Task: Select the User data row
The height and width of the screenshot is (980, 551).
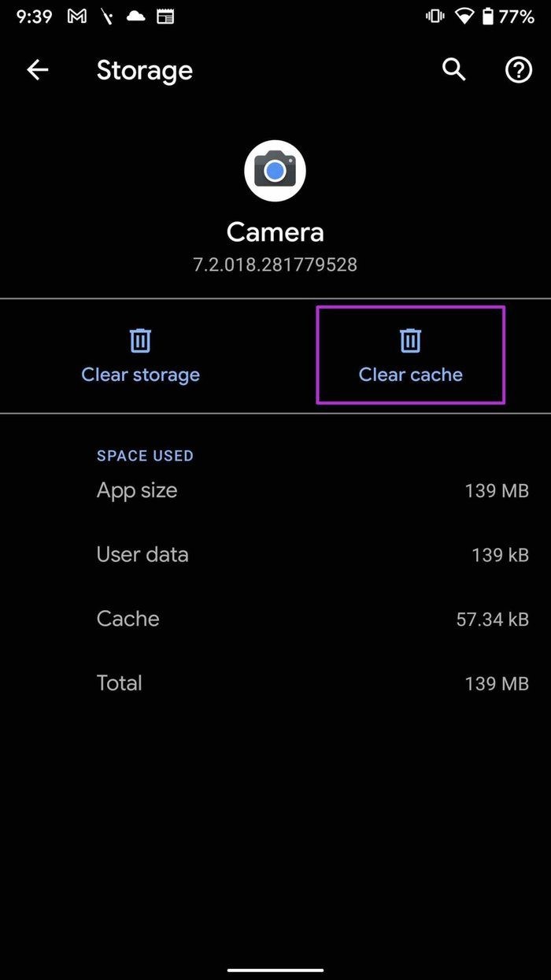Action: [x=312, y=555]
